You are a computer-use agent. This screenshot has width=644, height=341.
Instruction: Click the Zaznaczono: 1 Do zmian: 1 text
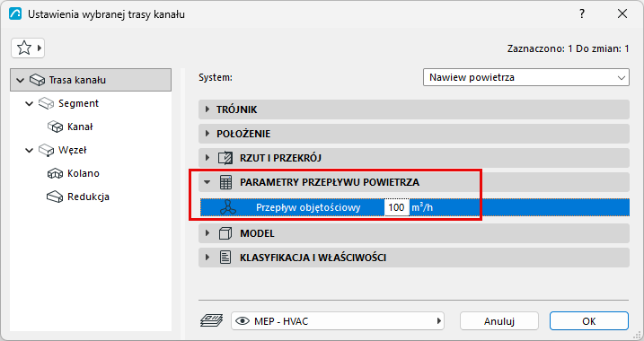coord(568,48)
